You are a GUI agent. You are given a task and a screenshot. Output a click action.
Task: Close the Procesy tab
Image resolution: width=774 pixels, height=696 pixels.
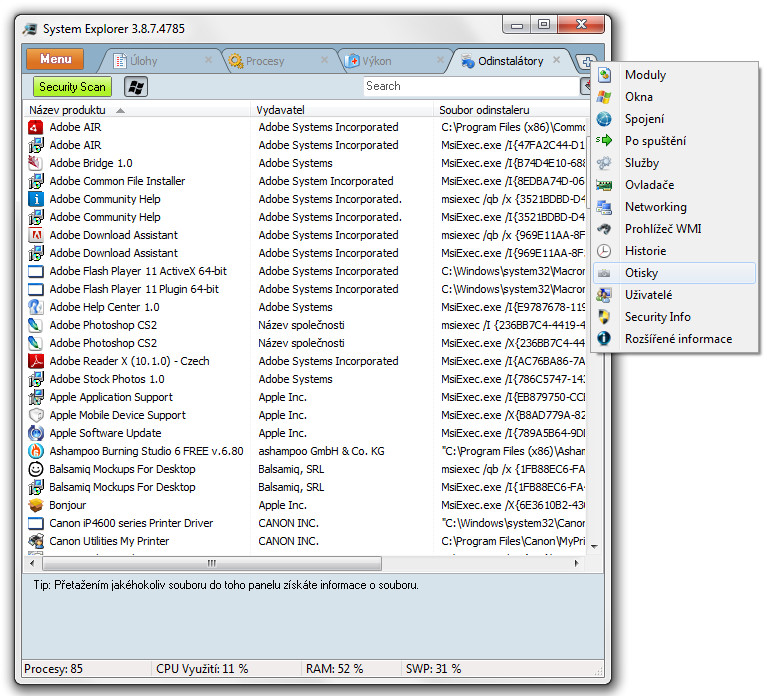[324, 60]
